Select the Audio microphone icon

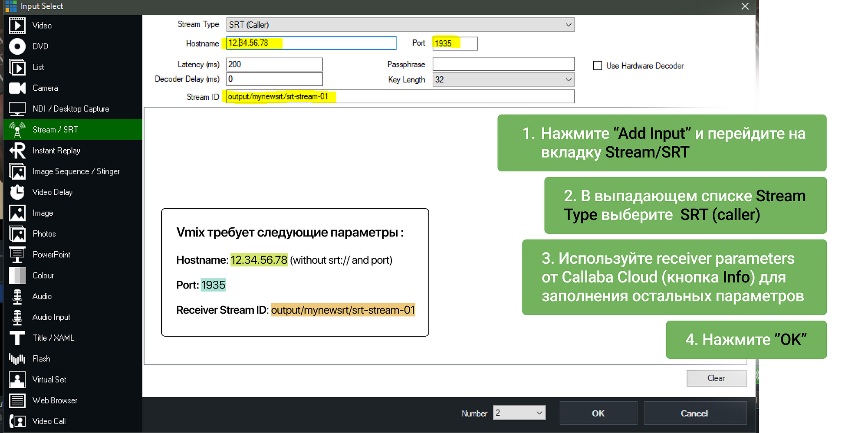point(17,296)
